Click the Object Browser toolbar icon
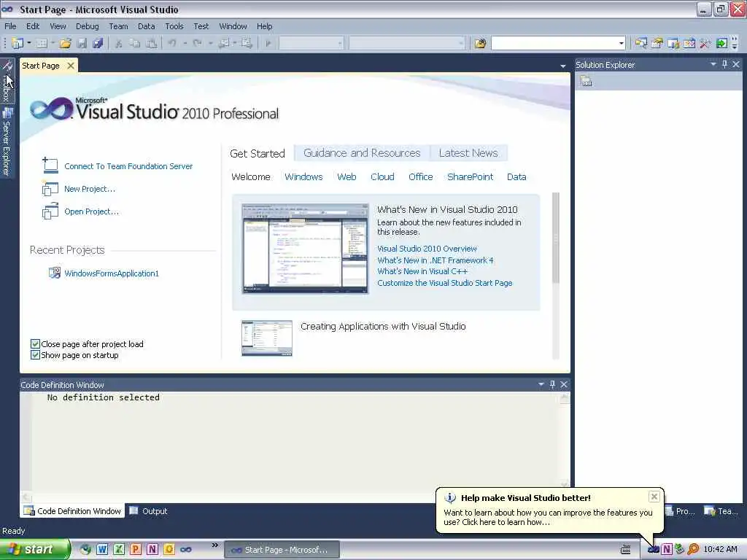This screenshot has width=747, height=560. 673,43
